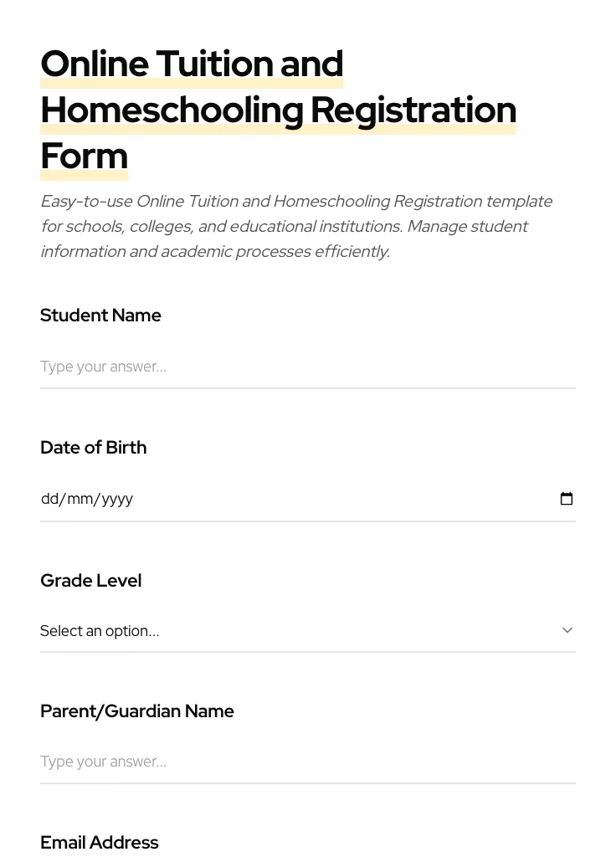Image resolution: width=616 pixels, height=857 pixels.
Task: Click the italic form description paragraph
Action: click(296, 226)
